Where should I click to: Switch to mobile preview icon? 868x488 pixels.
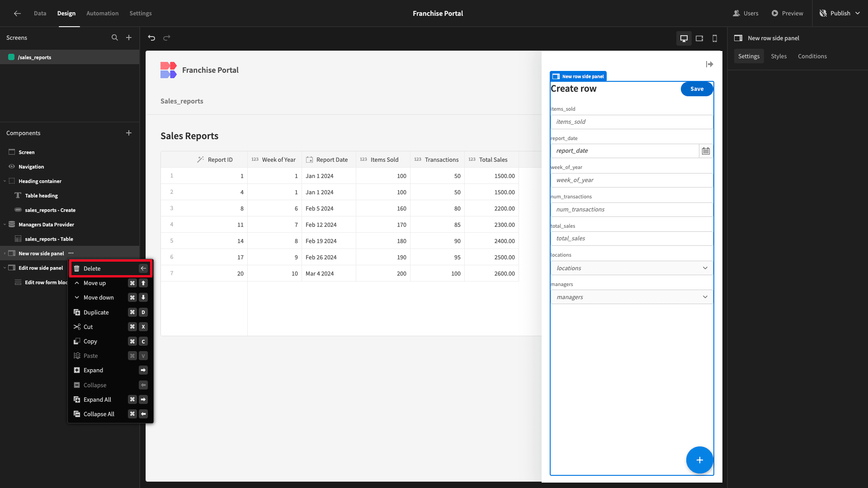click(x=715, y=38)
